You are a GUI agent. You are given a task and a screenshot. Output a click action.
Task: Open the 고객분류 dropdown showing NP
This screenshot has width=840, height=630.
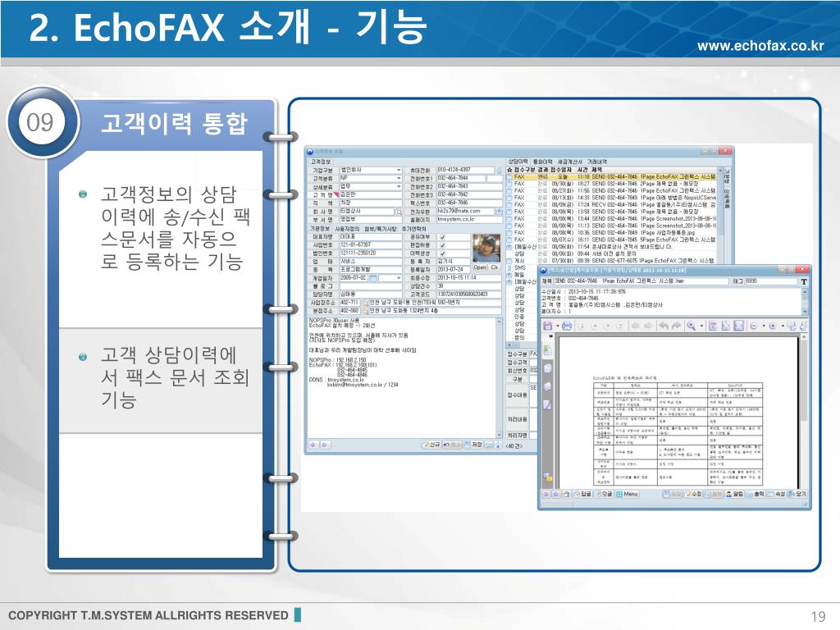pos(399,178)
